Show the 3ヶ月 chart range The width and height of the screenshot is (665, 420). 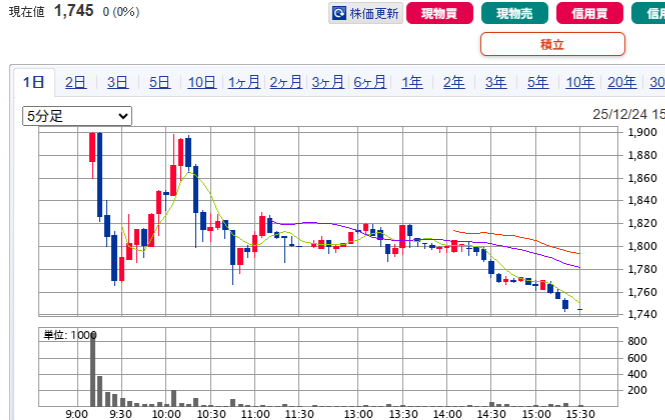328,83
